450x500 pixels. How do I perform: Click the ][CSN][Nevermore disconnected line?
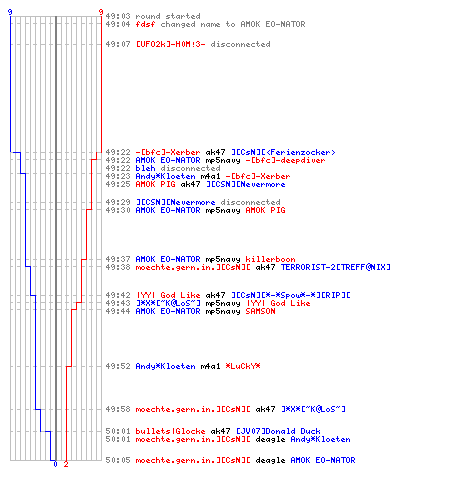click(x=193, y=202)
